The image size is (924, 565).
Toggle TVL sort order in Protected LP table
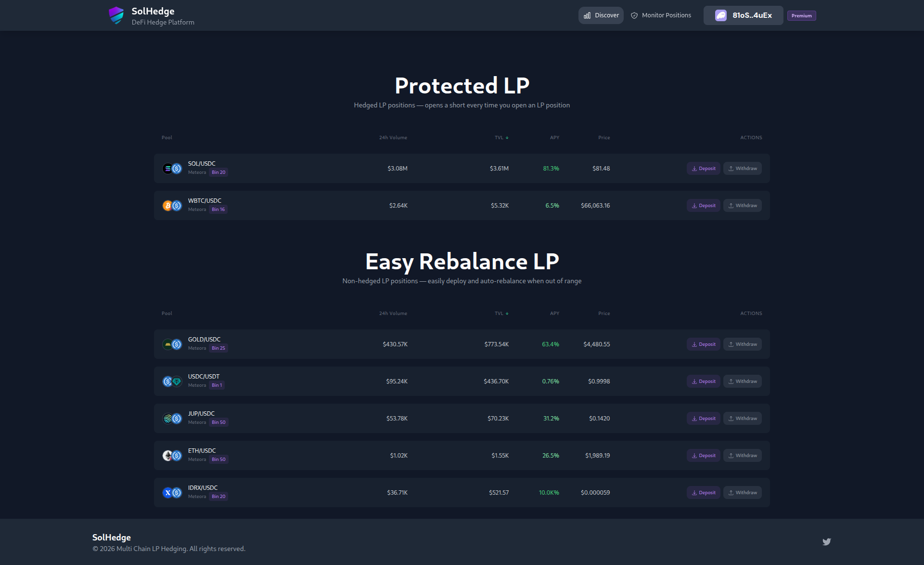502,137
